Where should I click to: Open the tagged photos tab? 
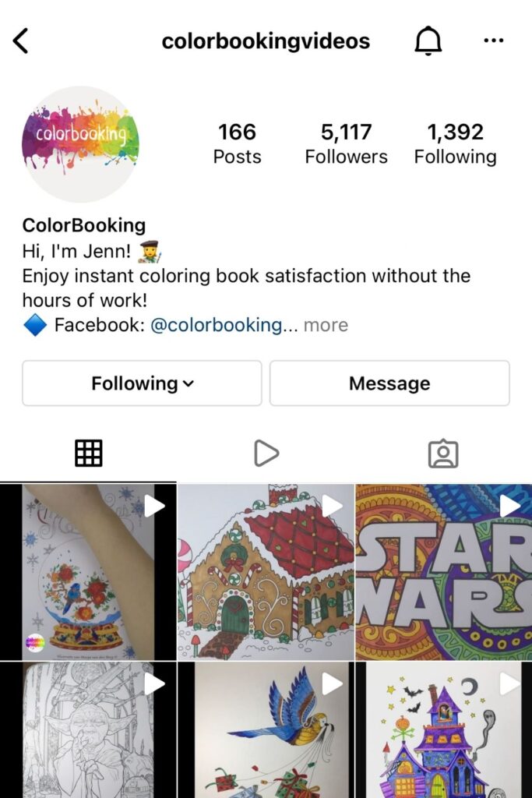pos(443,453)
